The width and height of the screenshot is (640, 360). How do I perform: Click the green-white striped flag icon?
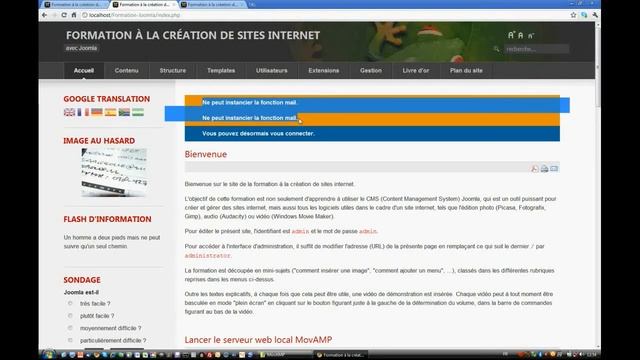[x=138, y=112]
